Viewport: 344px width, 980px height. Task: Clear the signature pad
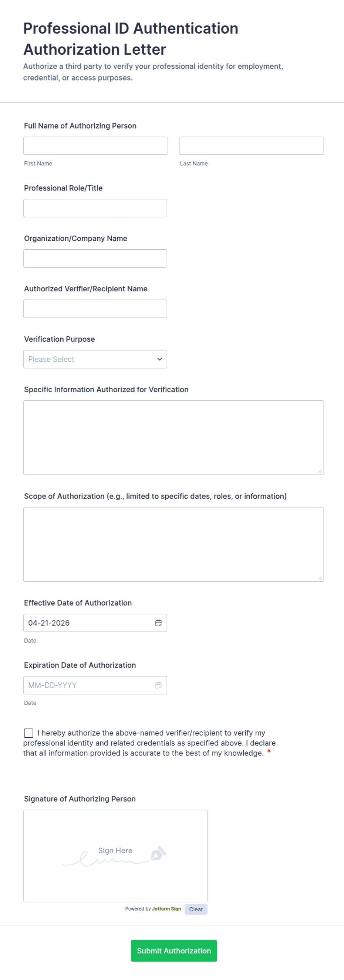click(x=196, y=909)
